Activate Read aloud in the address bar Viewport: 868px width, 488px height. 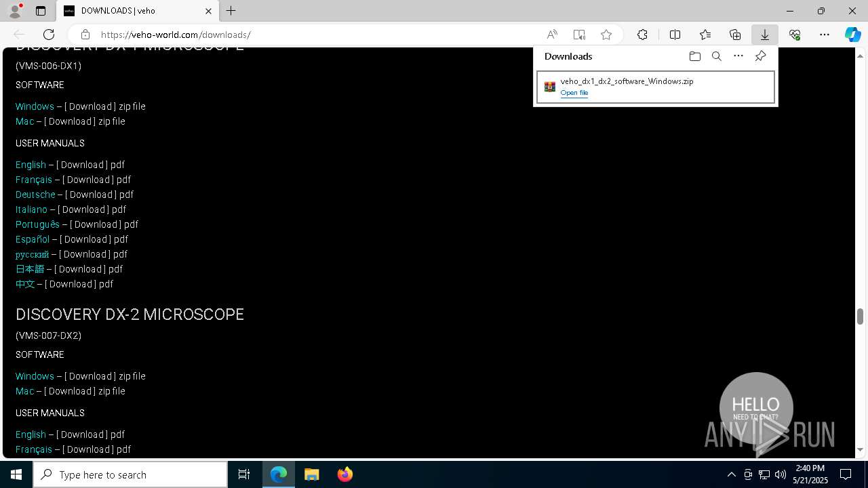tap(552, 35)
